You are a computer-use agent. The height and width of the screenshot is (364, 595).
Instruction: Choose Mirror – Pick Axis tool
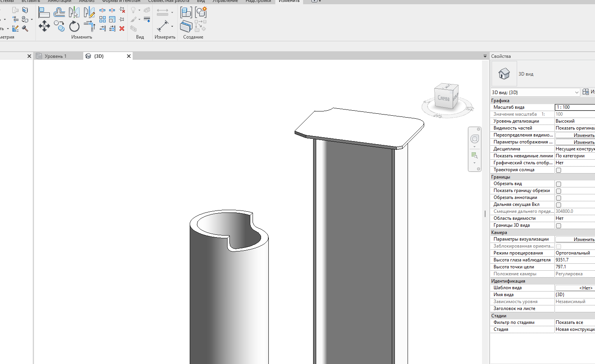[x=74, y=12]
